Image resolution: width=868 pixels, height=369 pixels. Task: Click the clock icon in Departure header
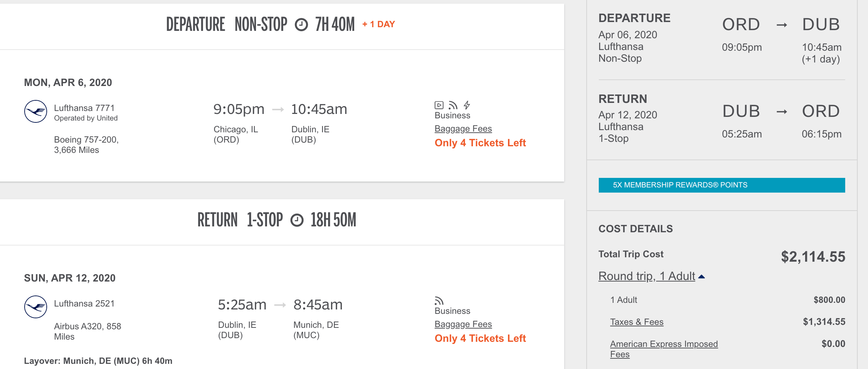(301, 25)
